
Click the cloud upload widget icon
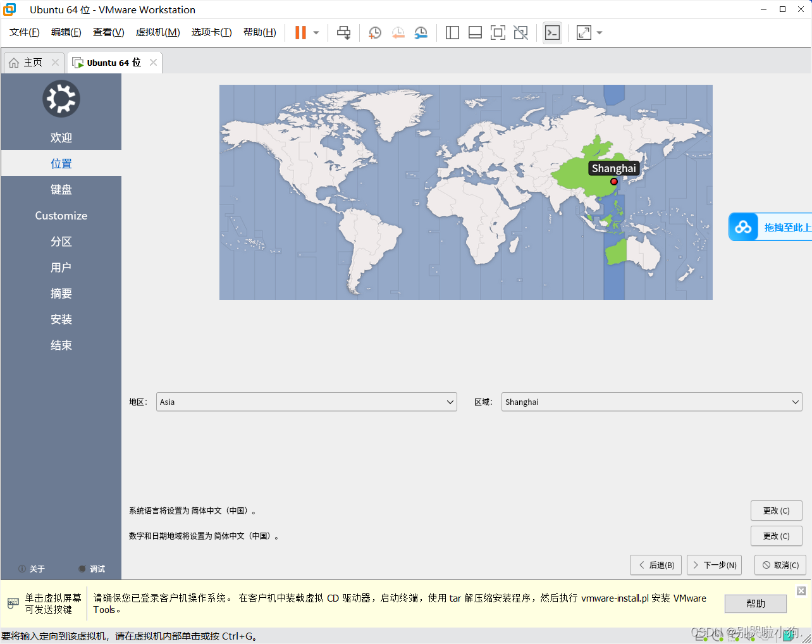pos(744,227)
